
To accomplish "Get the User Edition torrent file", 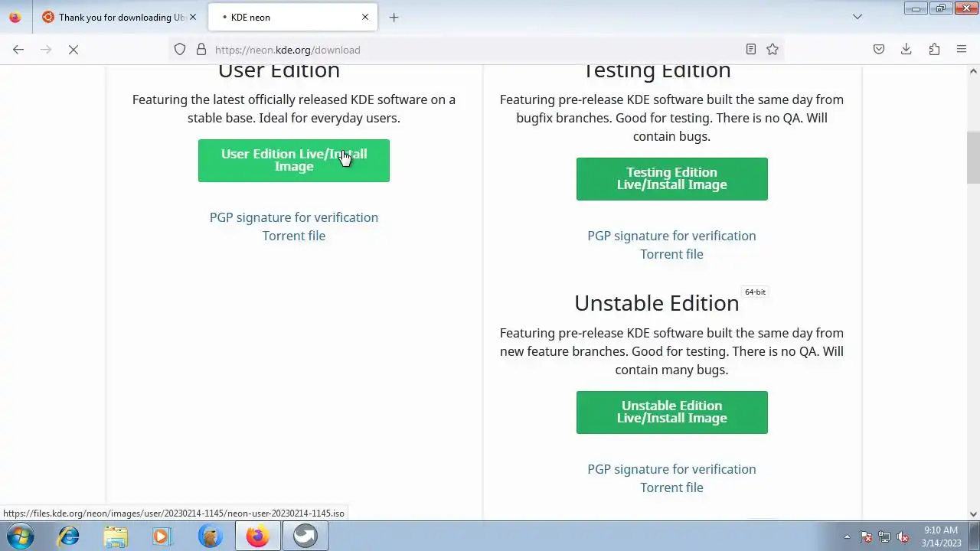I will (x=294, y=236).
